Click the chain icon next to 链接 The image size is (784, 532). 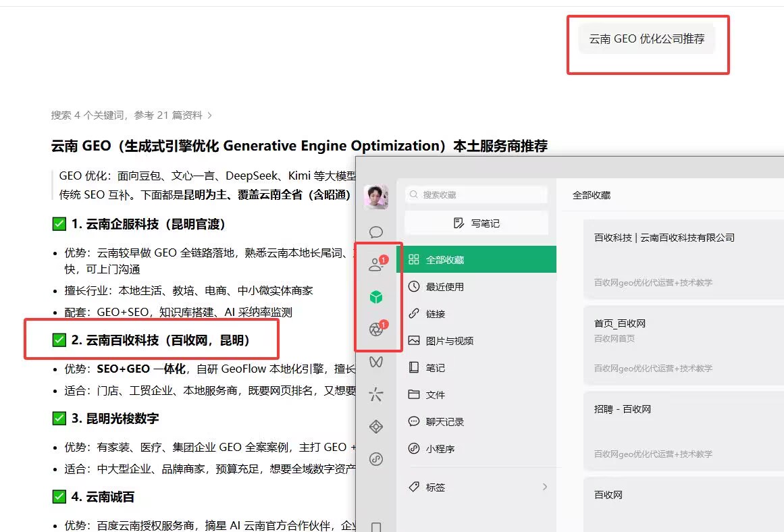(413, 313)
